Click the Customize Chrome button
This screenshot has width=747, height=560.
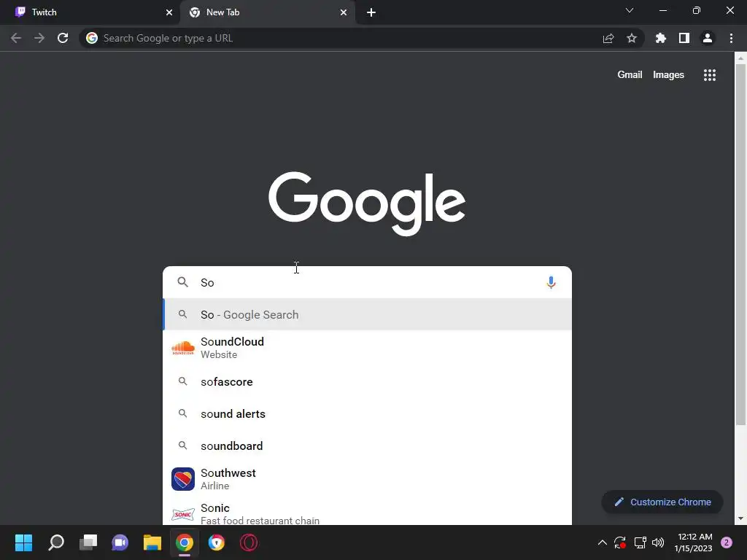click(662, 502)
